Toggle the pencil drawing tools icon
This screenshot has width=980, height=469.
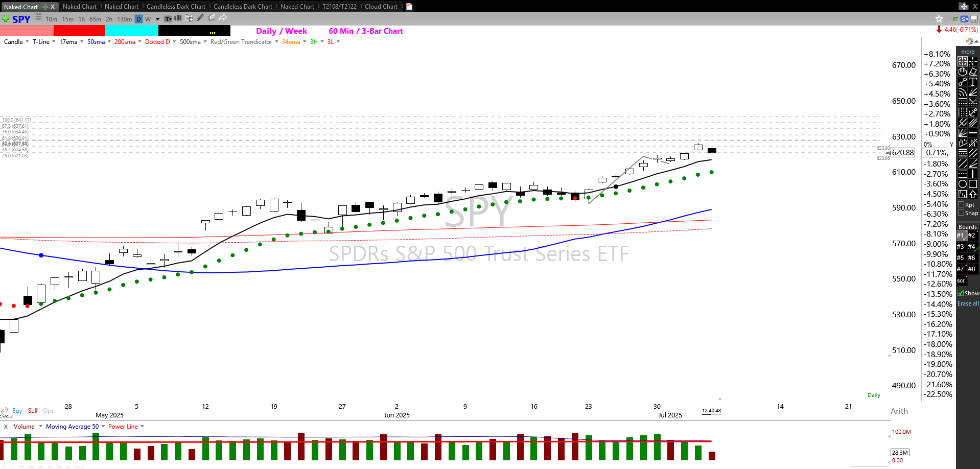[x=200, y=18]
